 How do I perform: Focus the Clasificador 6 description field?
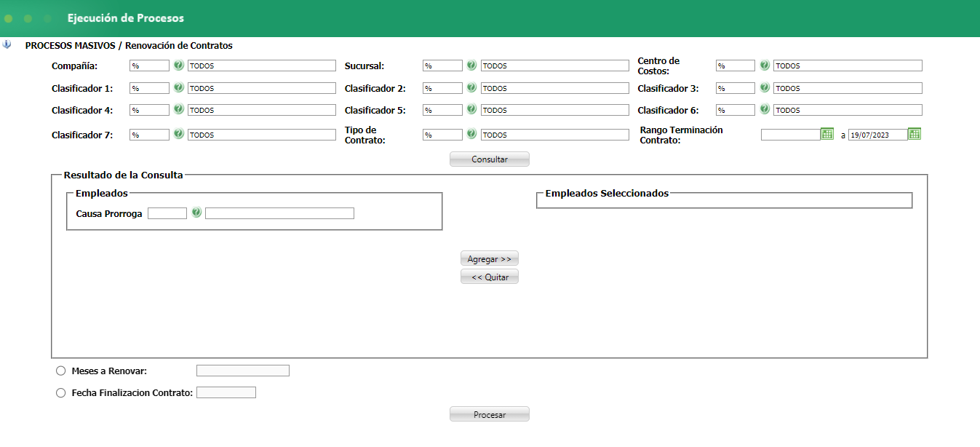[848, 110]
